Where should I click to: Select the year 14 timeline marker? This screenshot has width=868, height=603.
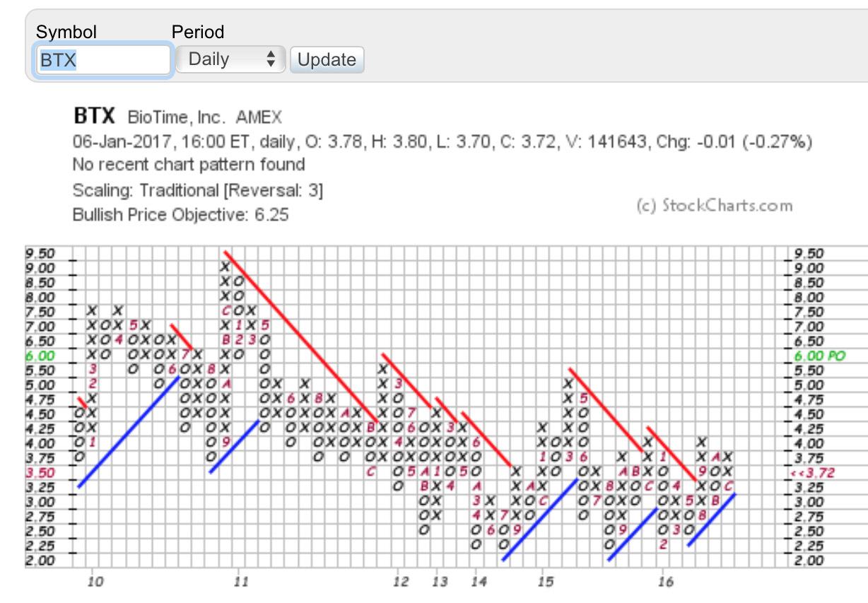click(479, 582)
